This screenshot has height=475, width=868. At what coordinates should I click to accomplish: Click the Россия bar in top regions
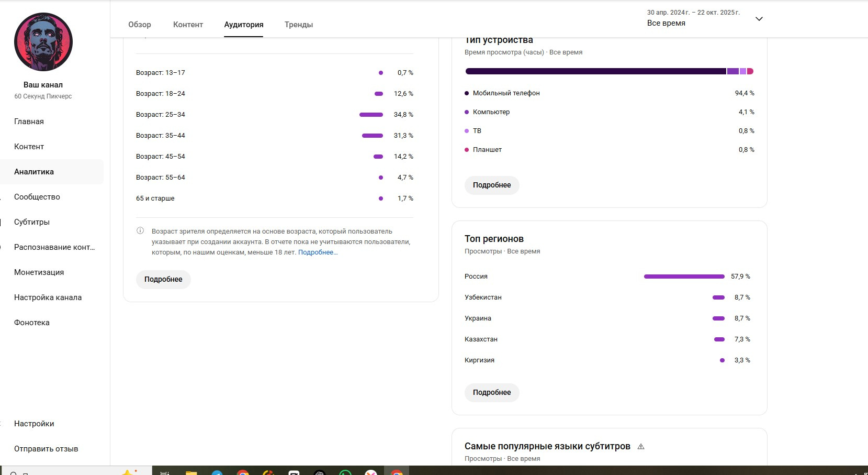[x=684, y=277]
